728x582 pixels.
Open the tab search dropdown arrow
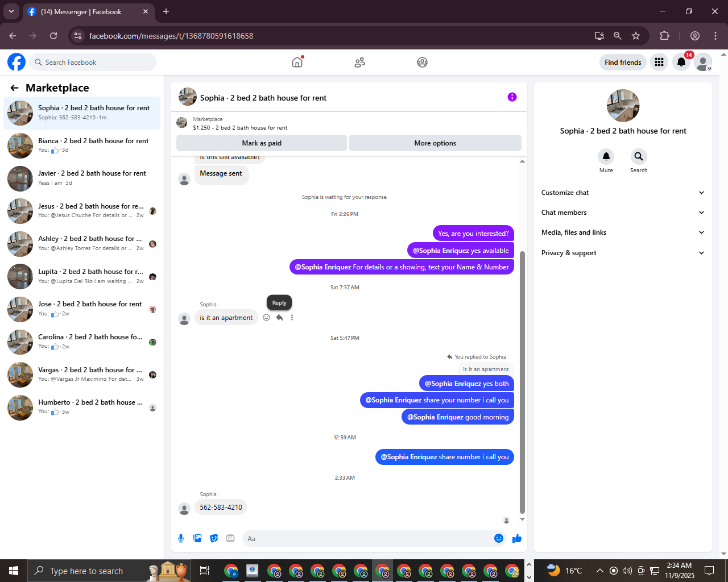(x=11, y=11)
